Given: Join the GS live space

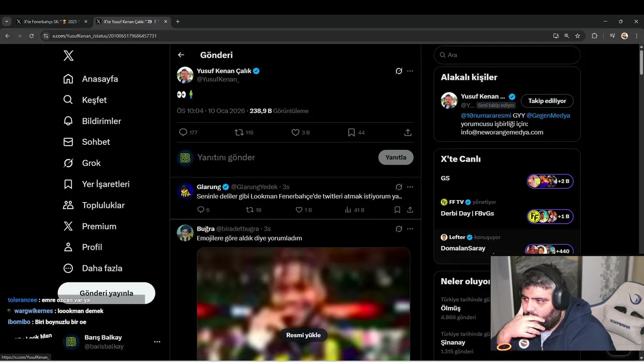Looking at the screenshot, I should [x=507, y=181].
